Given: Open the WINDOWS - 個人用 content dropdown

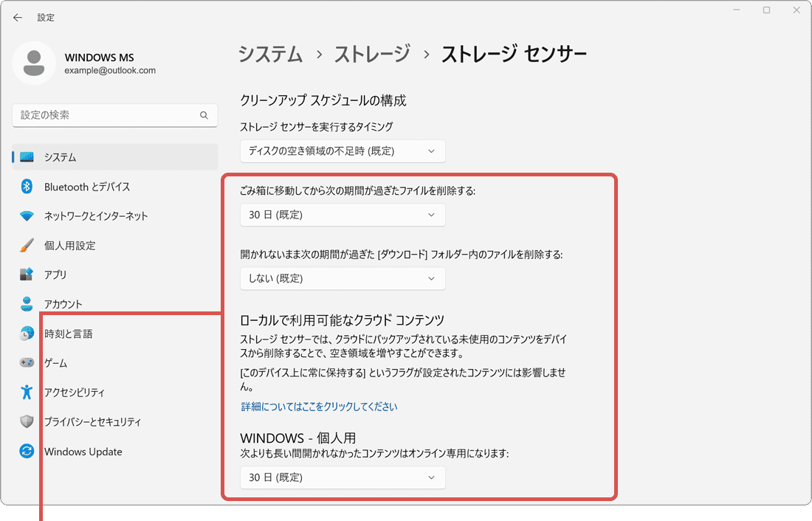Looking at the screenshot, I should pos(343,477).
